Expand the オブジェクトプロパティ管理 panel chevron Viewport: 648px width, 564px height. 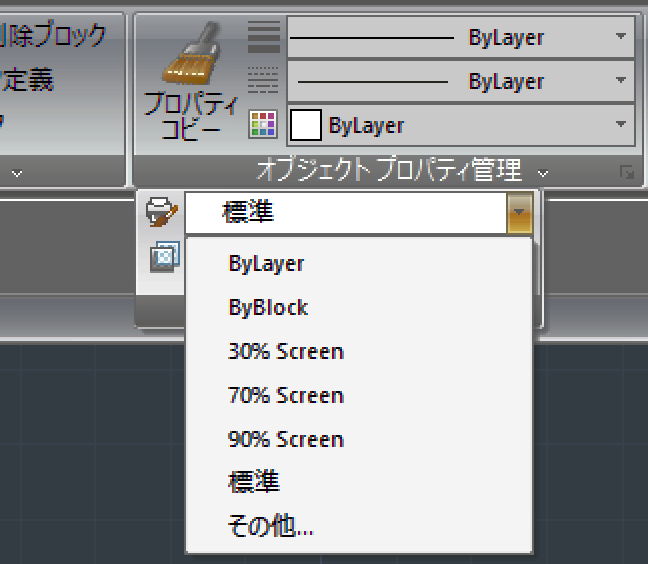click(543, 174)
